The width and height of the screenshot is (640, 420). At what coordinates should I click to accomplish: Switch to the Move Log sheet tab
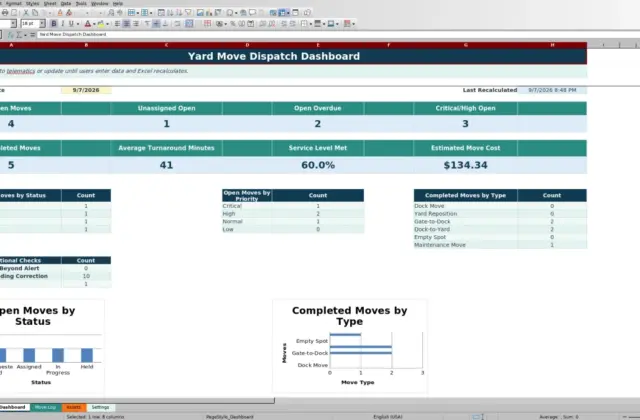(x=45, y=407)
